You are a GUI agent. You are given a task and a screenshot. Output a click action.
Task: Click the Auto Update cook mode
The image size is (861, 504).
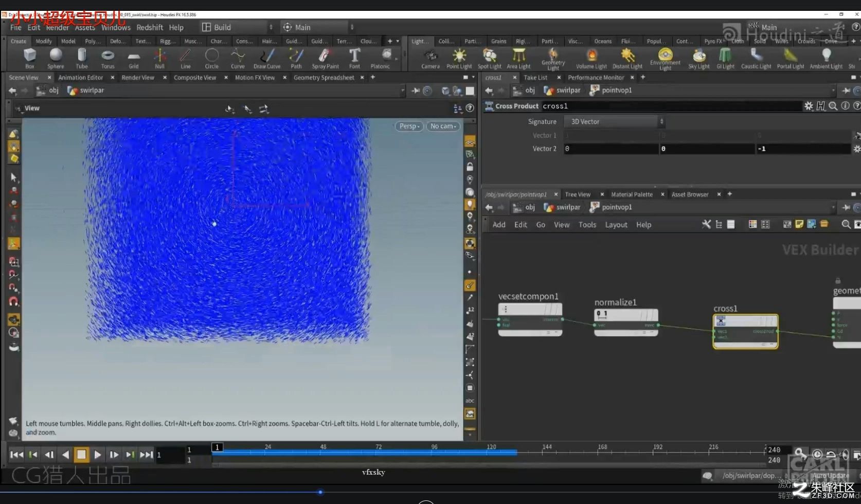click(831, 476)
